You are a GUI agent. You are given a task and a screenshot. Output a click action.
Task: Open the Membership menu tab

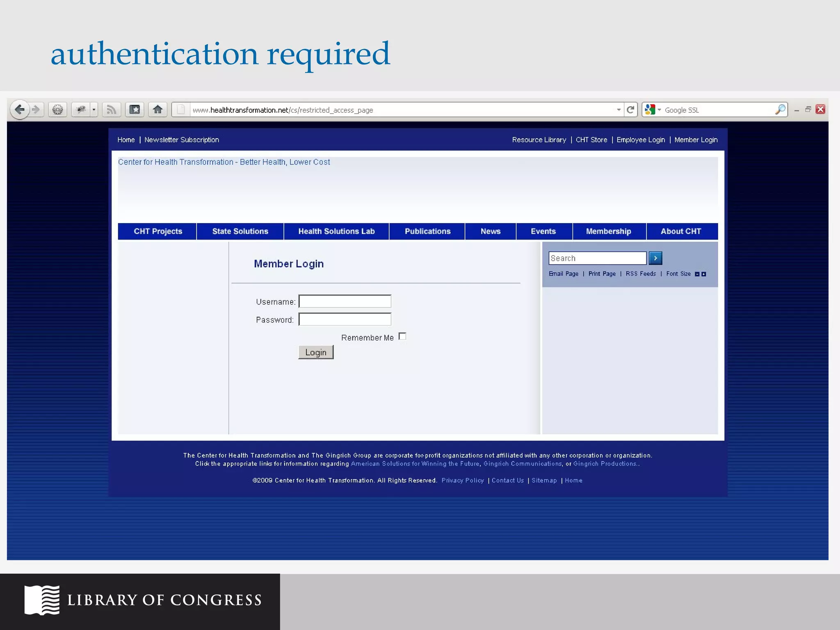tap(609, 231)
